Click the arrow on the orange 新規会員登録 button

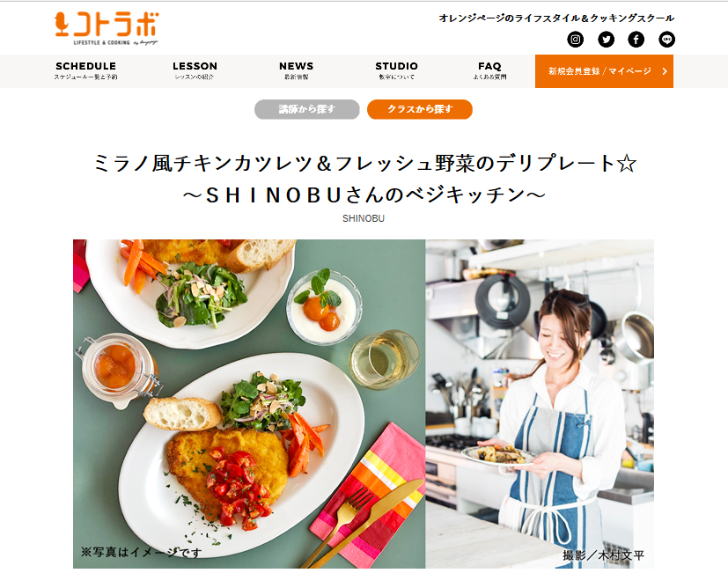[665, 71]
